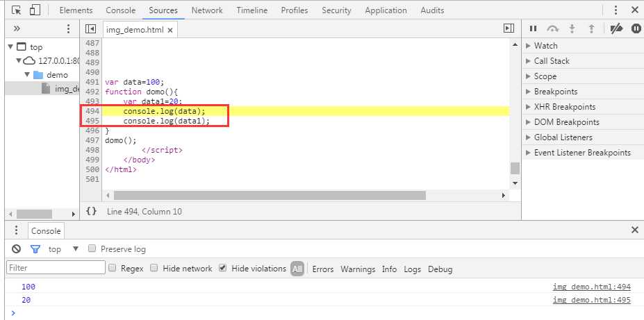Select img_demo file in navigator tree

pos(60,89)
